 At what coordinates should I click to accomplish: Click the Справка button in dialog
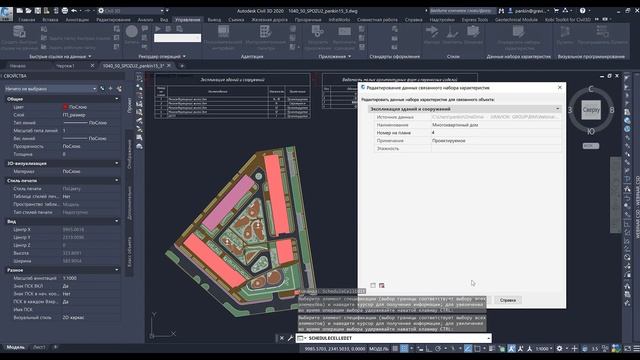coord(508,300)
